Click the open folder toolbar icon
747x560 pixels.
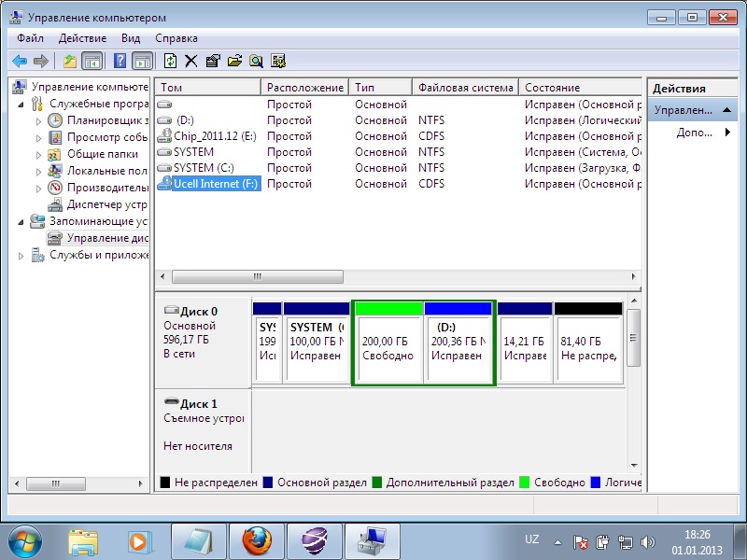(233, 61)
